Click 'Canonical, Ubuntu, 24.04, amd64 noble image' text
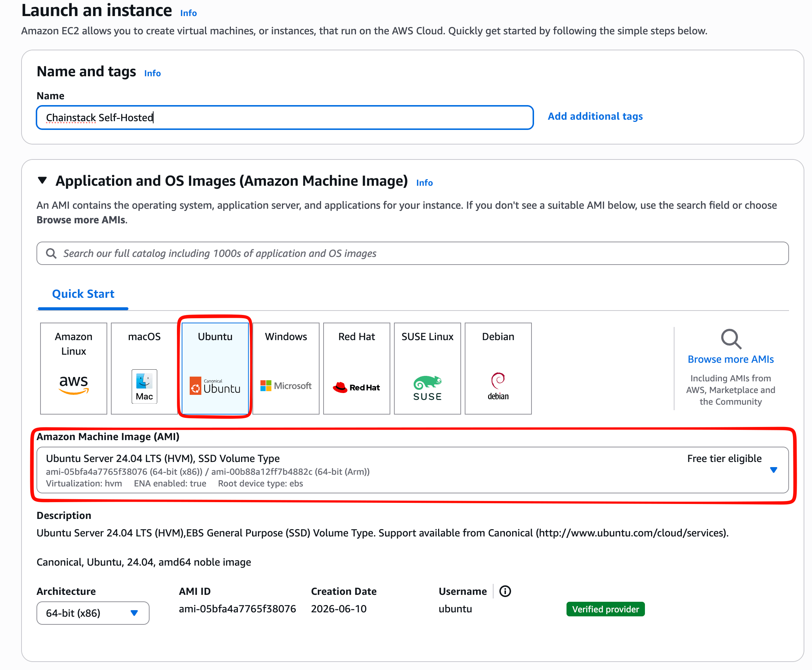This screenshot has height=670, width=812. pyautogui.click(x=143, y=562)
